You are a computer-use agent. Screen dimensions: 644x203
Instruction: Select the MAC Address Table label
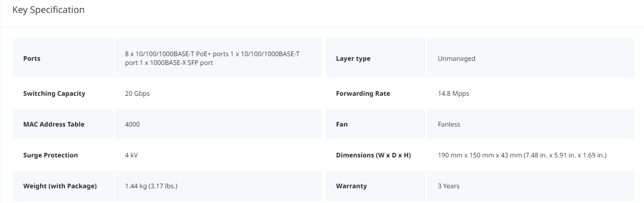click(54, 124)
